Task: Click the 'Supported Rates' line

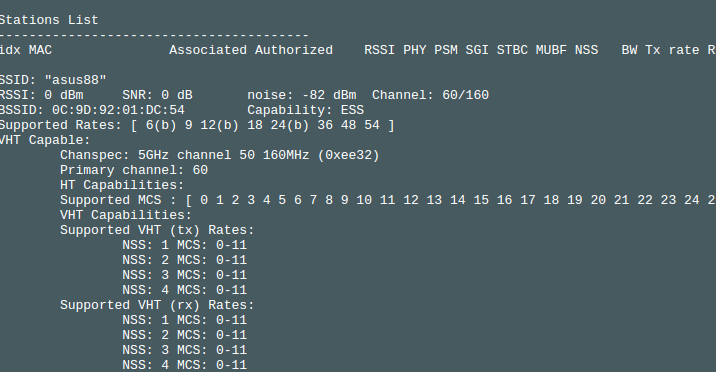Action: tap(196, 125)
